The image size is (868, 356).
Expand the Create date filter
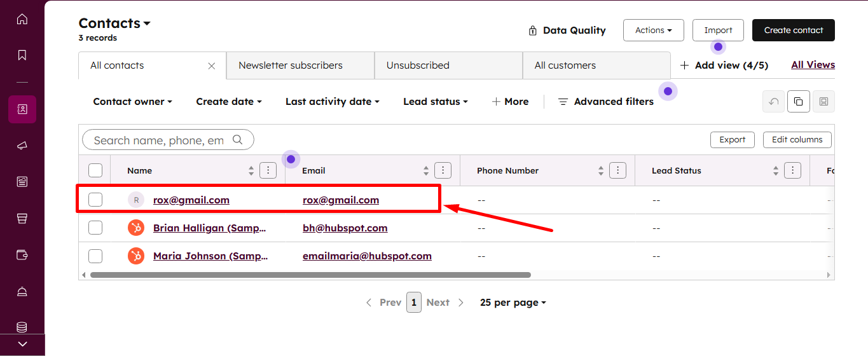pos(229,102)
